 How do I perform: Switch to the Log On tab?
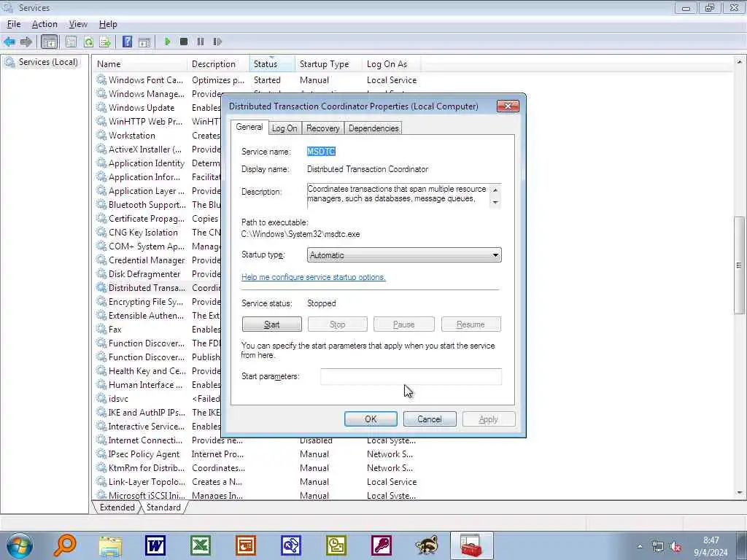click(285, 128)
